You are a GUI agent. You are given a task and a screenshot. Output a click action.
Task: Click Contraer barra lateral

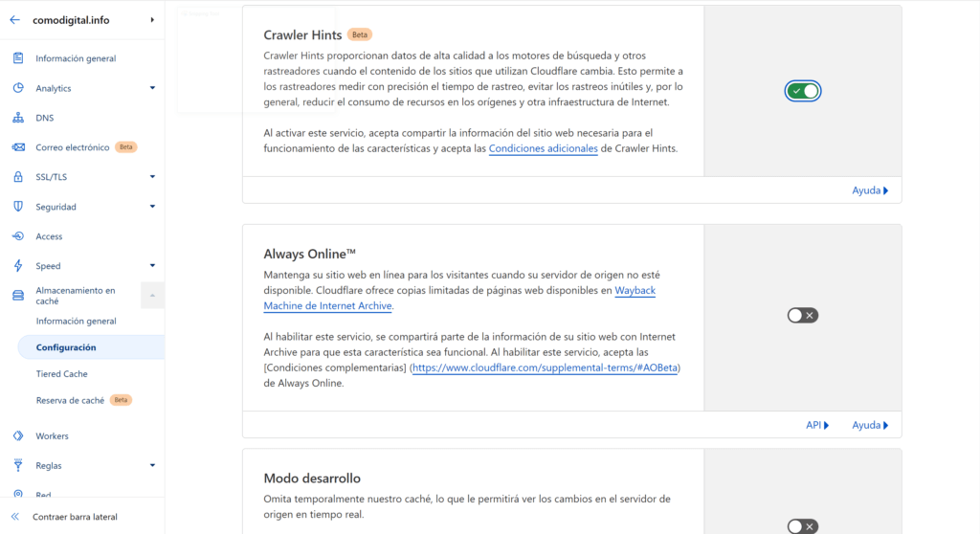(x=75, y=517)
